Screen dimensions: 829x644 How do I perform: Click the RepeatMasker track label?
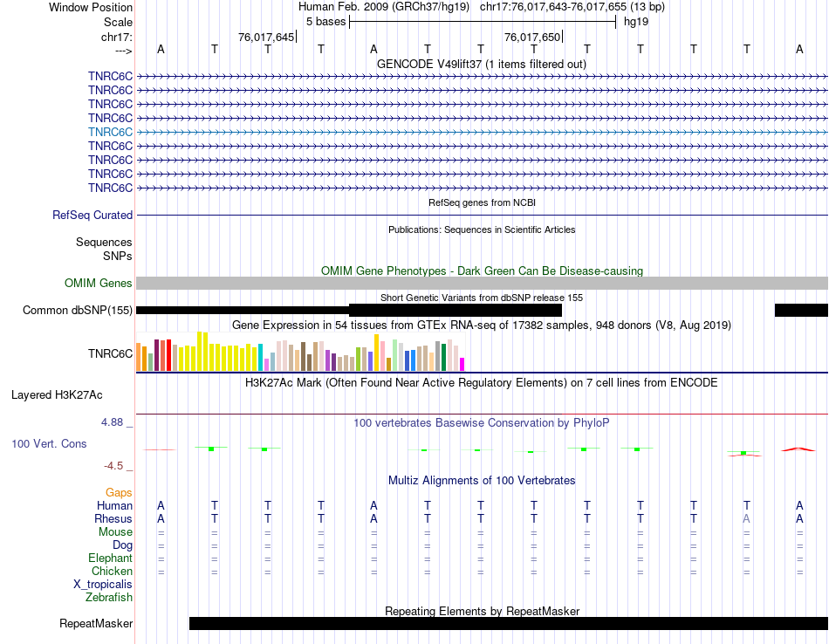tap(96, 624)
